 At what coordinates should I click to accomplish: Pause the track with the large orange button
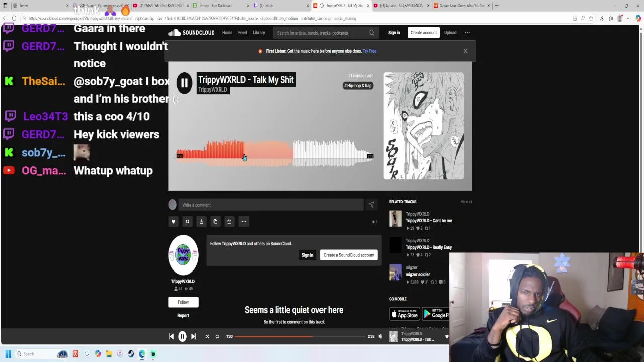pos(184,83)
